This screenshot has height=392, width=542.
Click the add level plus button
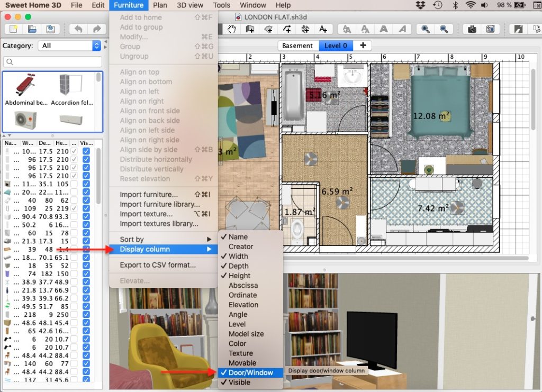tap(363, 45)
